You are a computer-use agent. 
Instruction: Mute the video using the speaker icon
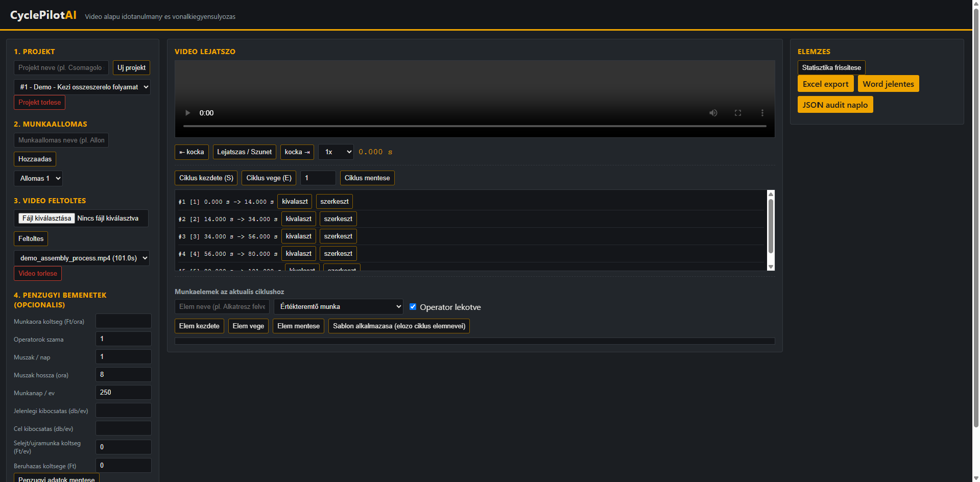713,113
